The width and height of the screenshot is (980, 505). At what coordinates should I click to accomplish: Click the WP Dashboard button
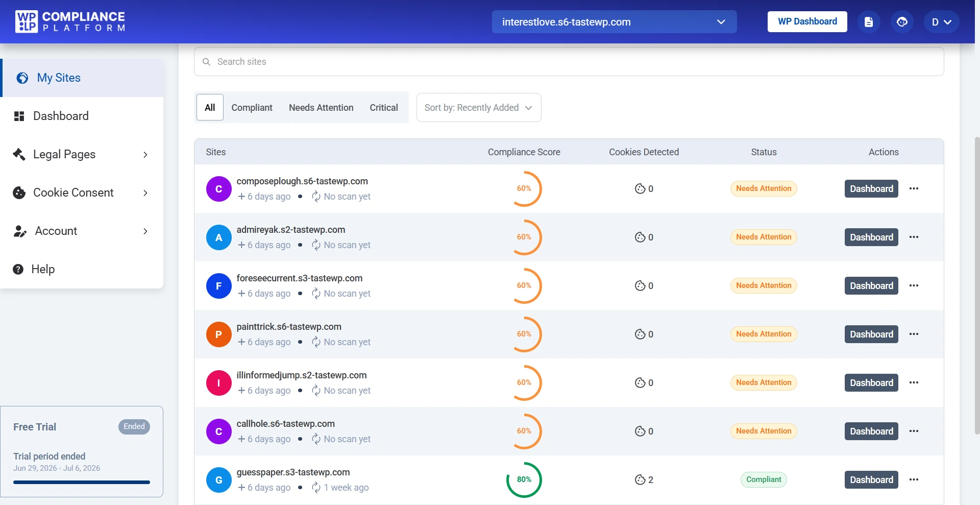click(807, 21)
